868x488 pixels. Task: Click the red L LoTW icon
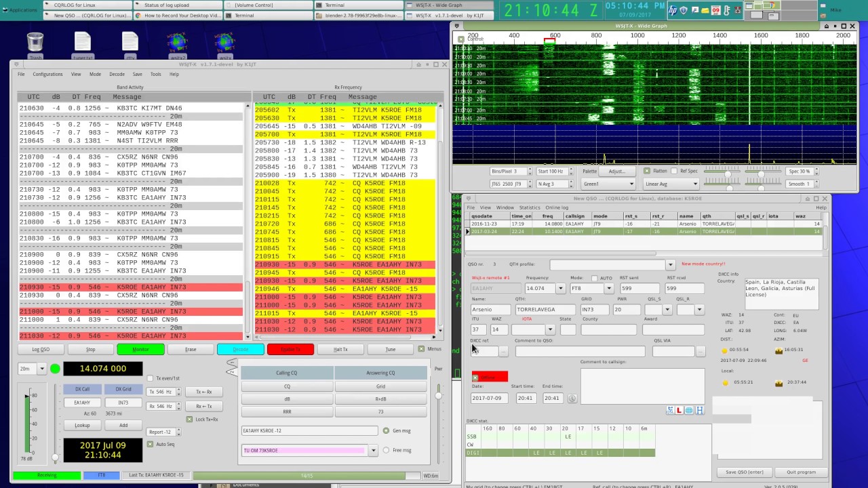tap(679, 410)
